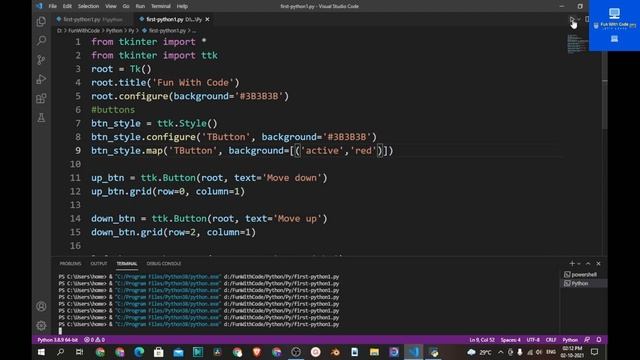Select the TERMINAL panel tab
This screenshot has height=360, width=640.
pyautogui.click(x=127, y=264)
